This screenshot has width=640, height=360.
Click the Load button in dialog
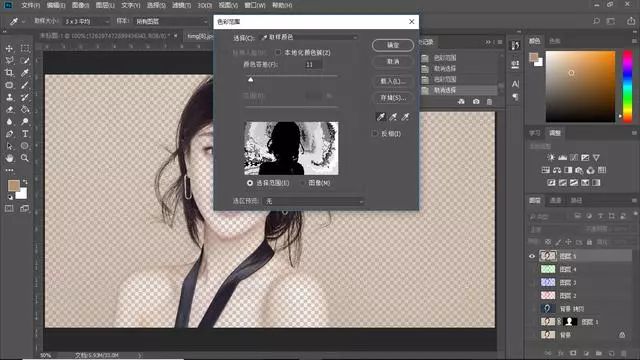pos(393,81)
